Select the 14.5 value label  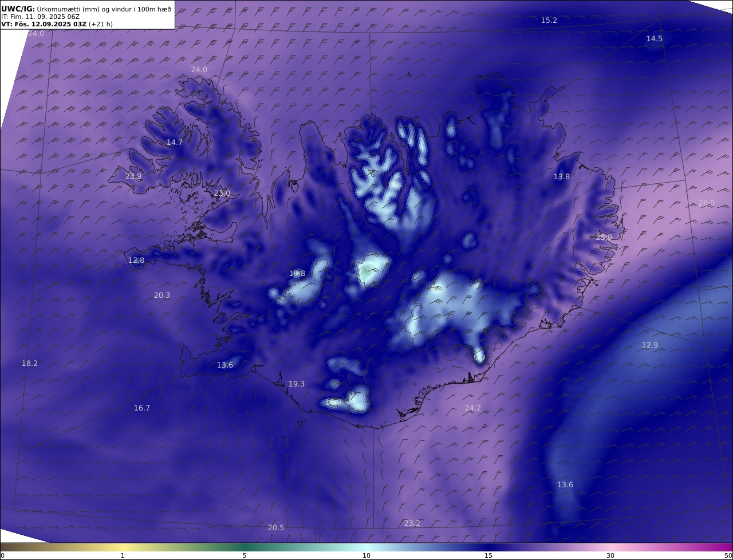coord(655,38)
